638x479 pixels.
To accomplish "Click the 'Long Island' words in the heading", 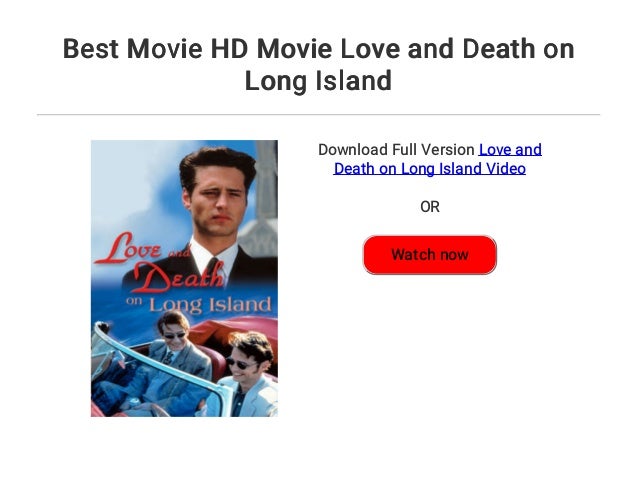I will pyautogui.click(x=318, y=80).
